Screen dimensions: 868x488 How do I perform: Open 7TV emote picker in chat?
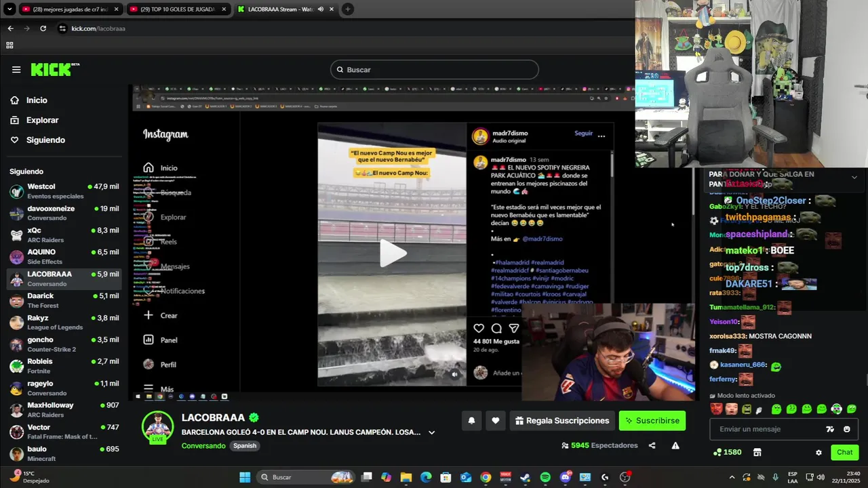[830, 429]
